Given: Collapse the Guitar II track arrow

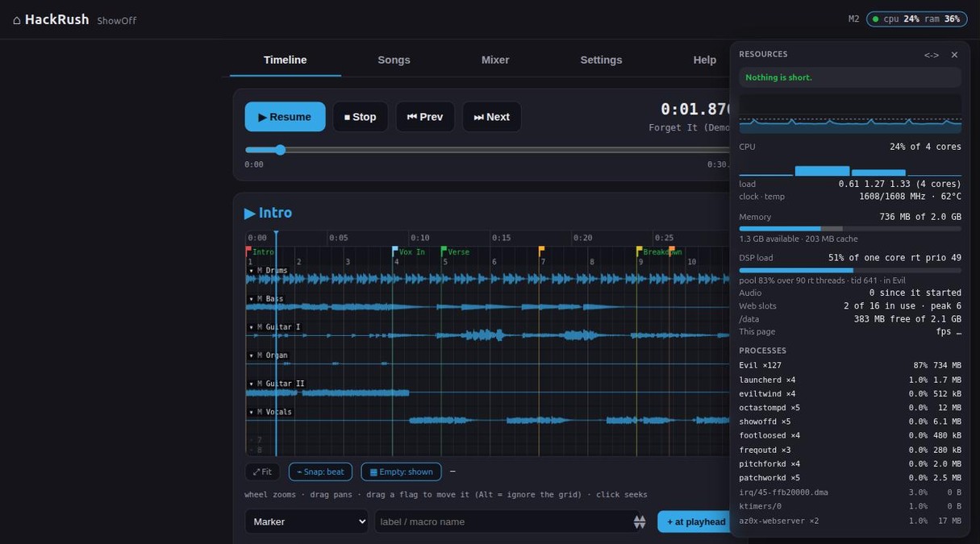Looking at the screenshot, I should pos(251,384).
